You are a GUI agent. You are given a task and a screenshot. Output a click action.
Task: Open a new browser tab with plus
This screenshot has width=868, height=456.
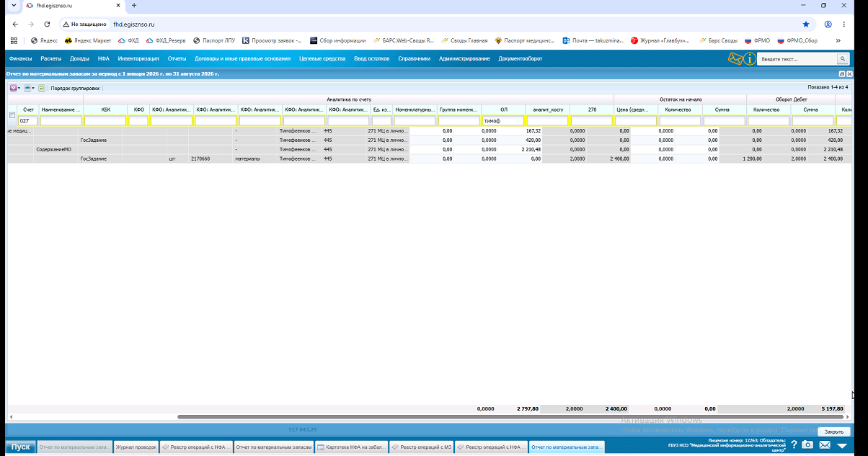pyautogui.click(x=134, y=6)
